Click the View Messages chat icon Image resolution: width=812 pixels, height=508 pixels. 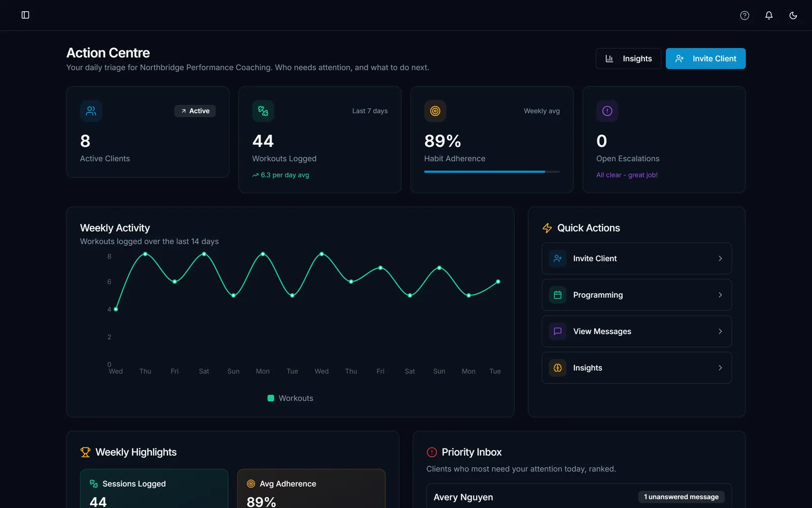[558, 331]
